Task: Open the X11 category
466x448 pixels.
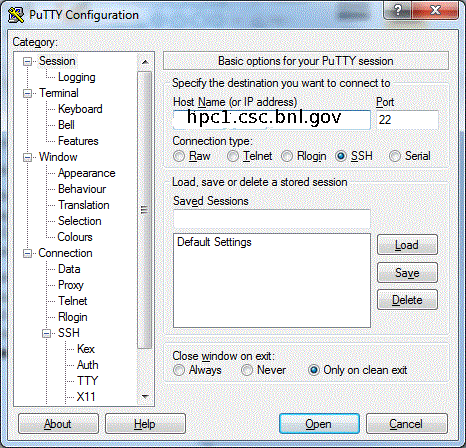Action: click(86, 397)
